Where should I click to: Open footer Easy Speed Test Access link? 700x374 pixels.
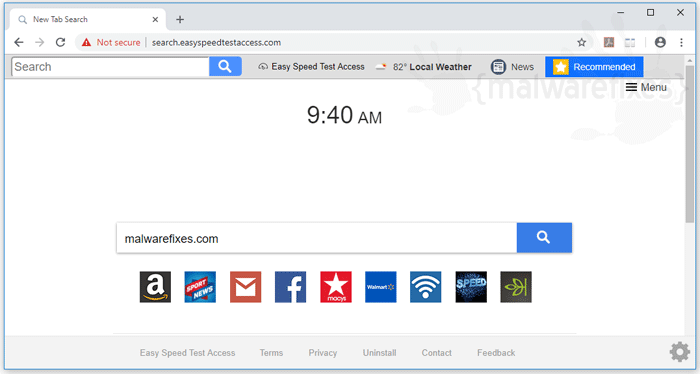pos(188,353)
